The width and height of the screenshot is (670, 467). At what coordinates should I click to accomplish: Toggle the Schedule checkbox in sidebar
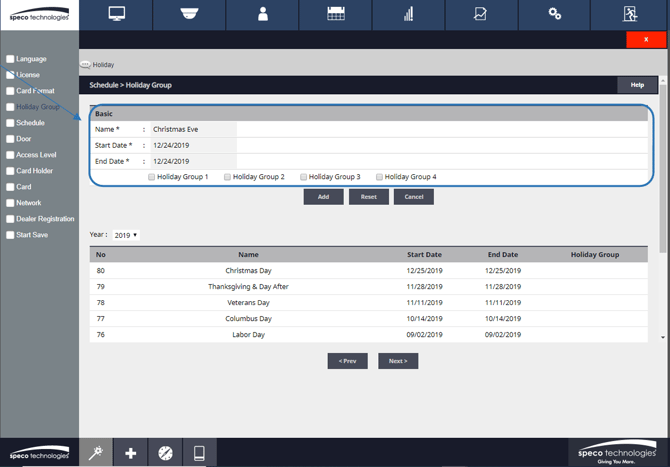10,123
